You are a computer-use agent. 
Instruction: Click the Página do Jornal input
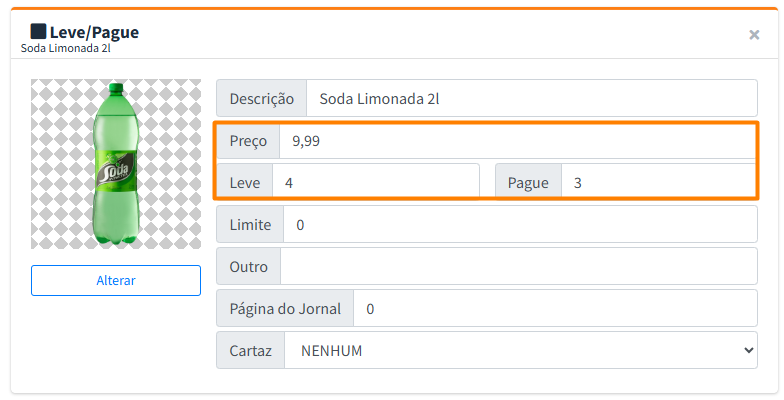555,309
